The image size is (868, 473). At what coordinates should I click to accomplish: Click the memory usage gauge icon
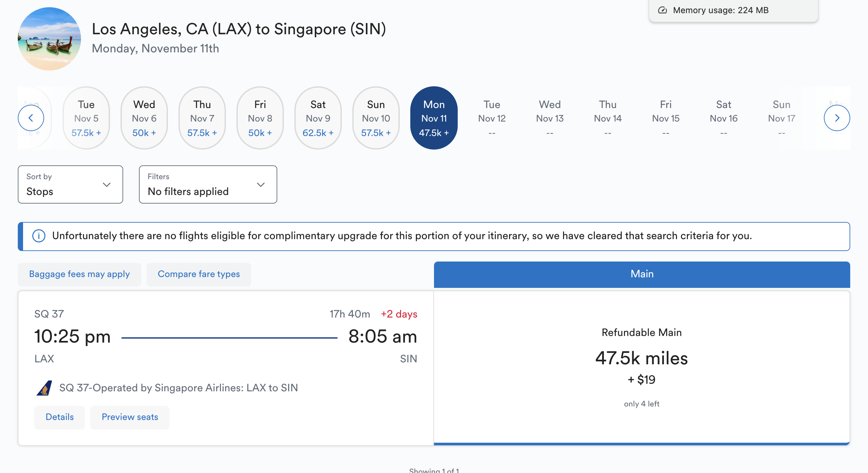(663, 10)
